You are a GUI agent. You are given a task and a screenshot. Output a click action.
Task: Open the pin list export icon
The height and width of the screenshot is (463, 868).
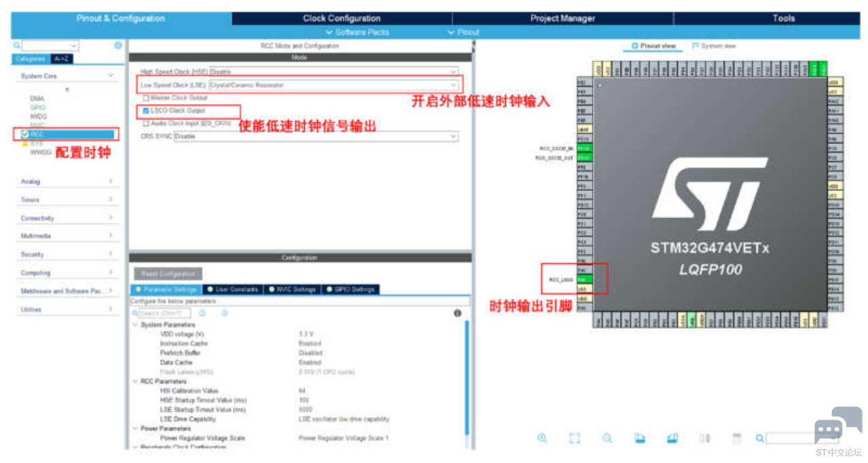point(737,439)
